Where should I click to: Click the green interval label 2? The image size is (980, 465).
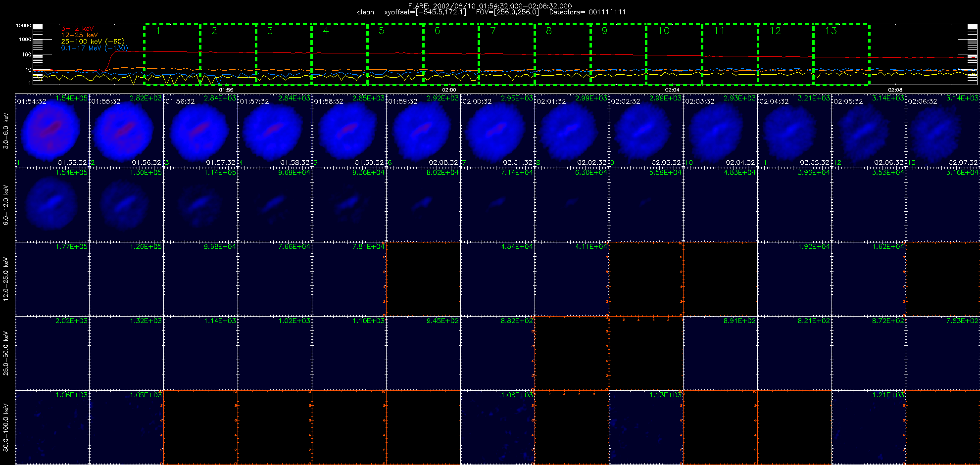pyautogui.click(x=214, y=31)
